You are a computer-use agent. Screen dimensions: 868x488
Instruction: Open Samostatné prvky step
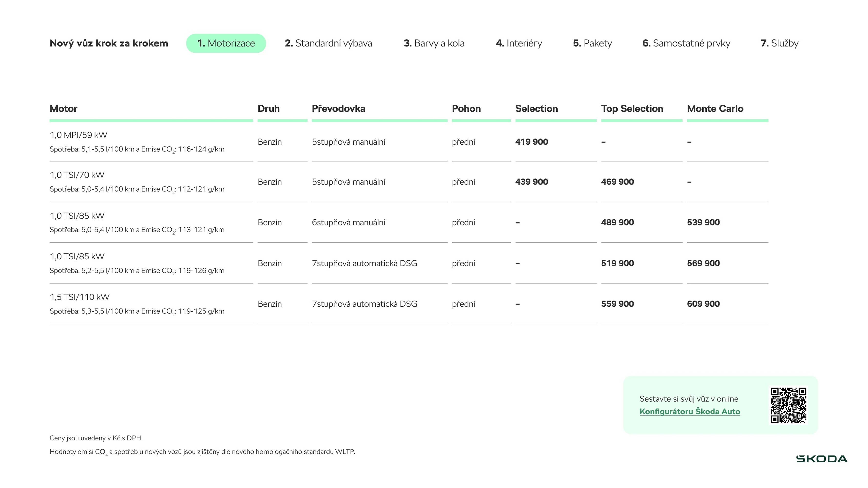click(x=686, y=43)
